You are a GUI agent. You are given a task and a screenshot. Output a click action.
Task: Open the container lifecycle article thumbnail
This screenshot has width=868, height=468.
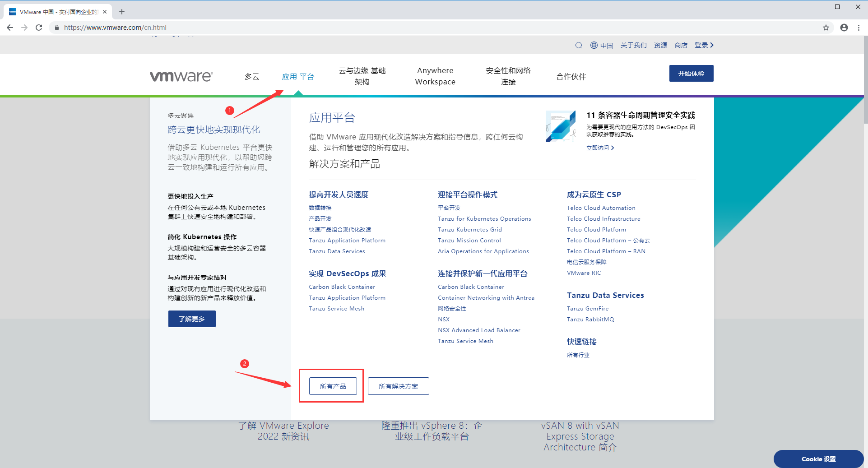pos(561,126)
